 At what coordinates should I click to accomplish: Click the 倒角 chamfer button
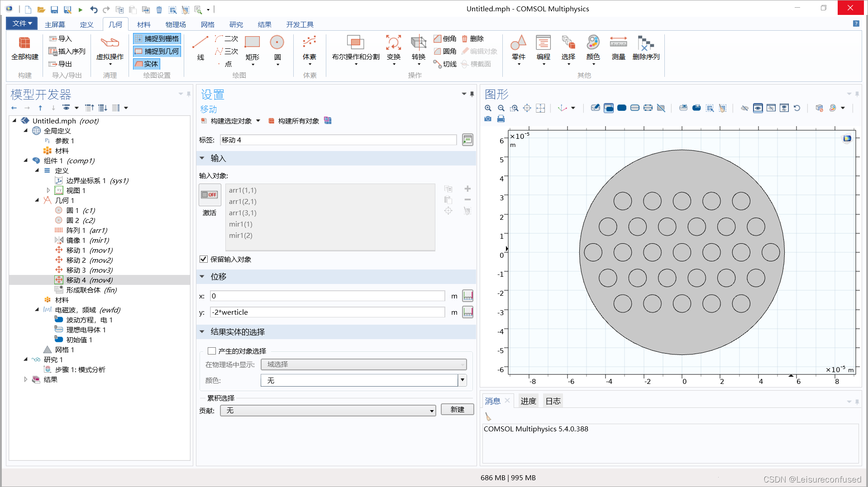445,38
